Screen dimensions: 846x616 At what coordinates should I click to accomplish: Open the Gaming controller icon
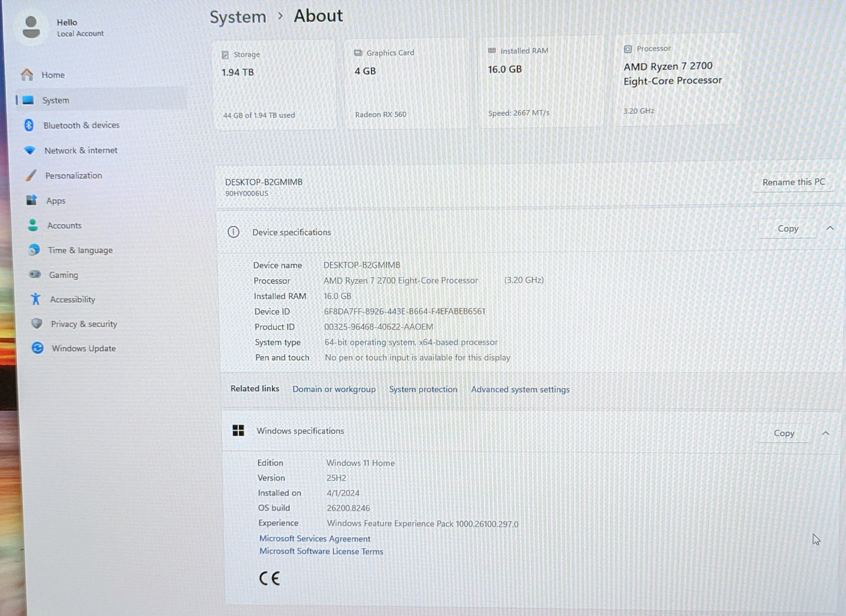[x=35, y=274]
